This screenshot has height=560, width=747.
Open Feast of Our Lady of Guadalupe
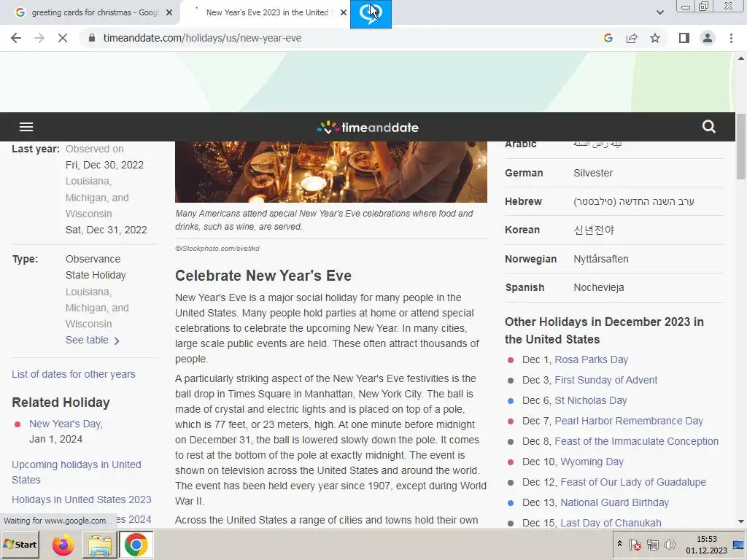click(633, 483)
